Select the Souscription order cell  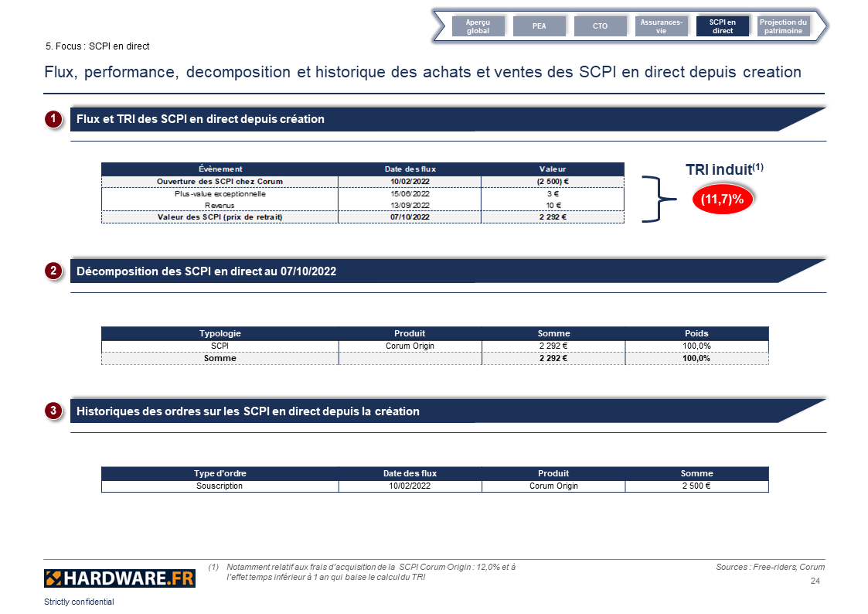220,486
